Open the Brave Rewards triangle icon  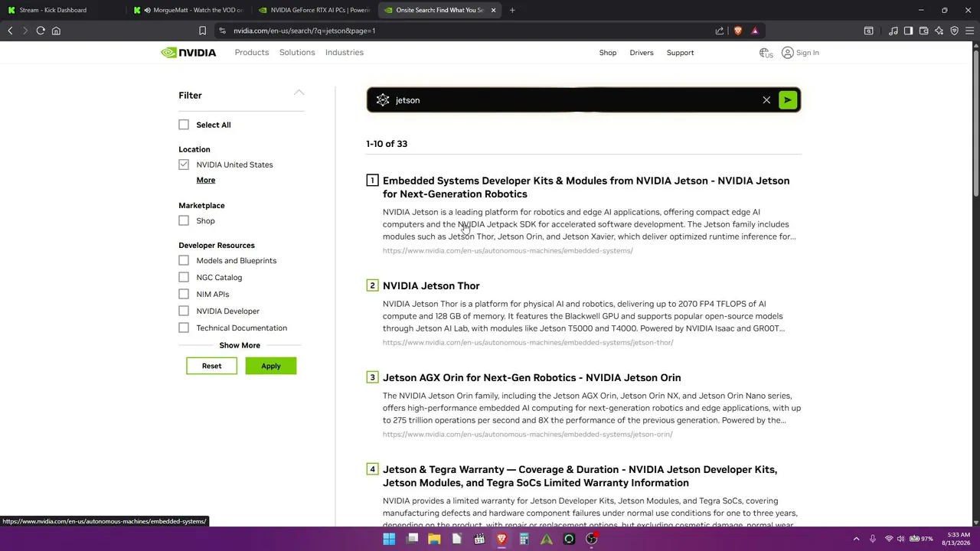click(755, 31)
